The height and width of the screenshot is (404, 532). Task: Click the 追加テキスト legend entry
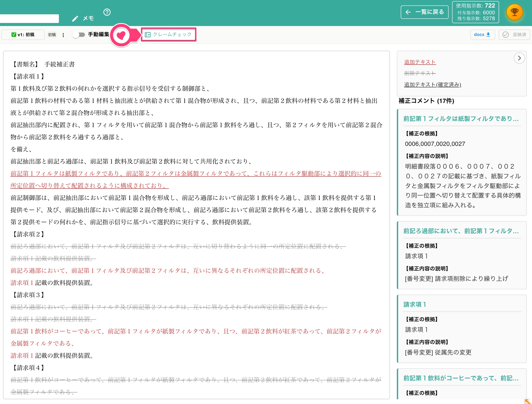coord(420,62)
